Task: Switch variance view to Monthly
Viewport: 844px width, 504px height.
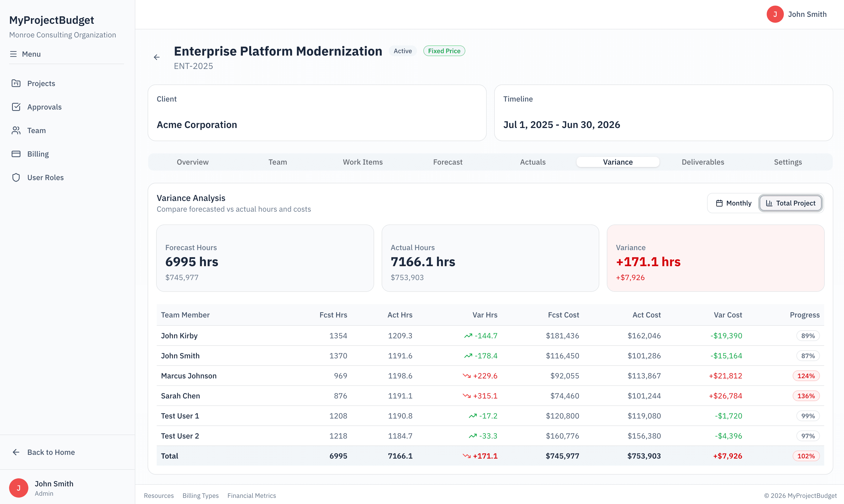Action: [734, 203]
